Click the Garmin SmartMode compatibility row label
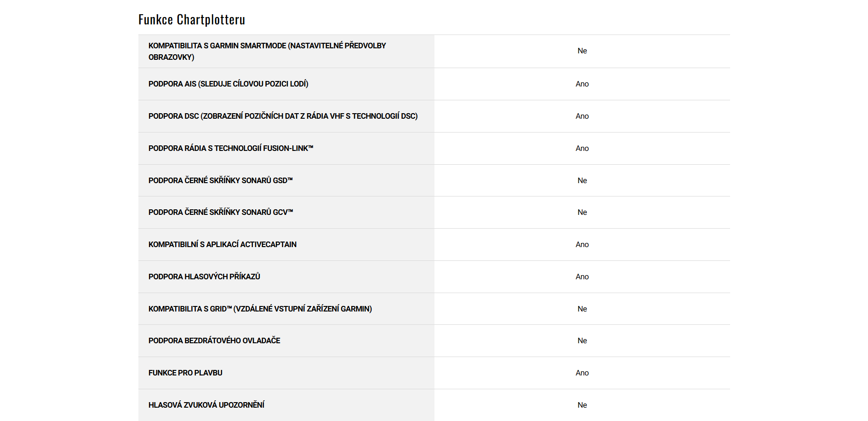Viewport: 868px width, 421px height. point(267,51)
